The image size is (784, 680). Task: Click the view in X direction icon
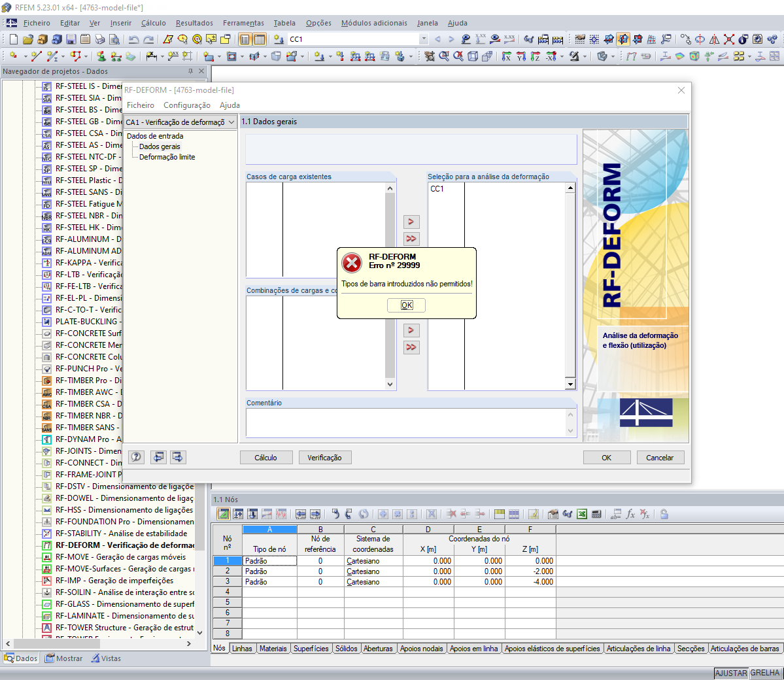(507, 56)
